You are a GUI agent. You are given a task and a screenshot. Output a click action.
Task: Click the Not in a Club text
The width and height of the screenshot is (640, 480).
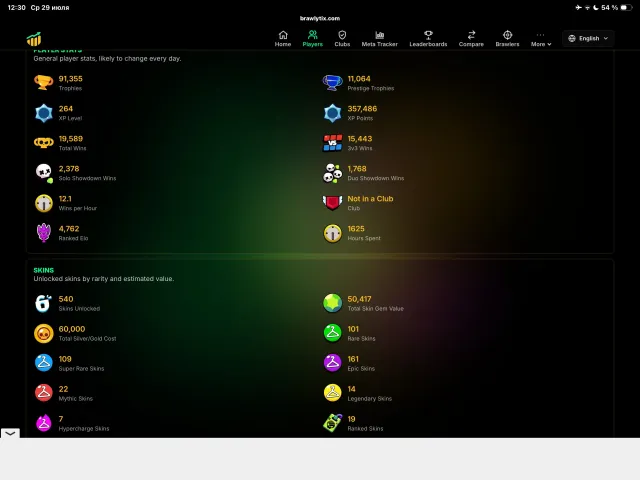pos(370,199)
